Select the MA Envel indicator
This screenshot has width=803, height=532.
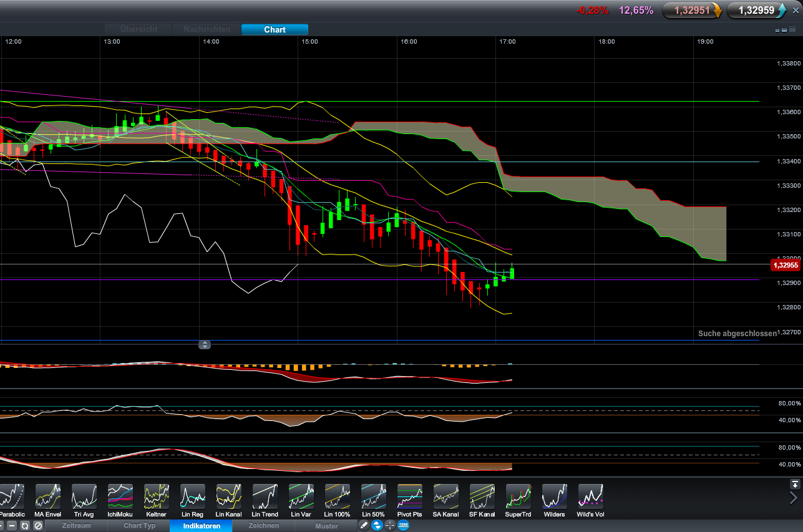(x=47, y=496)
